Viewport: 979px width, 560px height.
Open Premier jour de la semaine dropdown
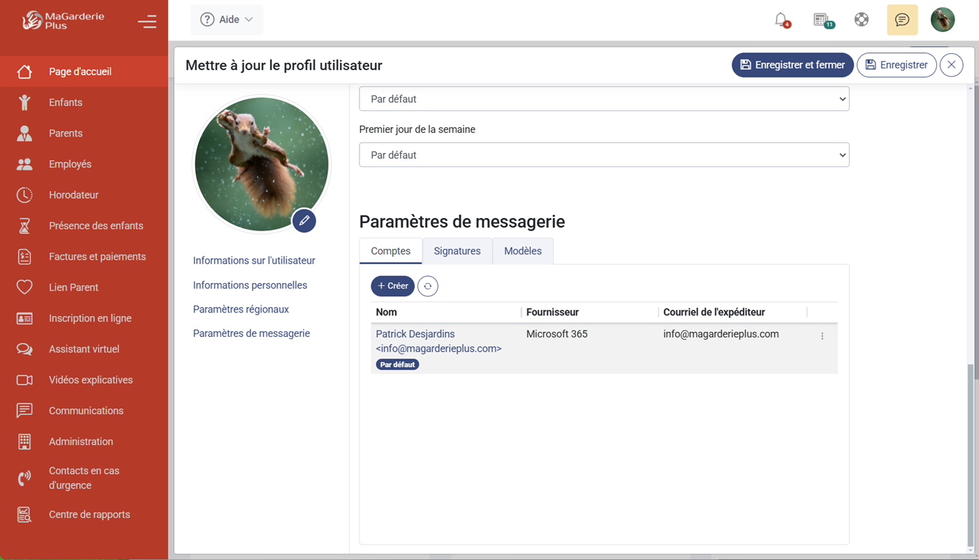point(604,155)
